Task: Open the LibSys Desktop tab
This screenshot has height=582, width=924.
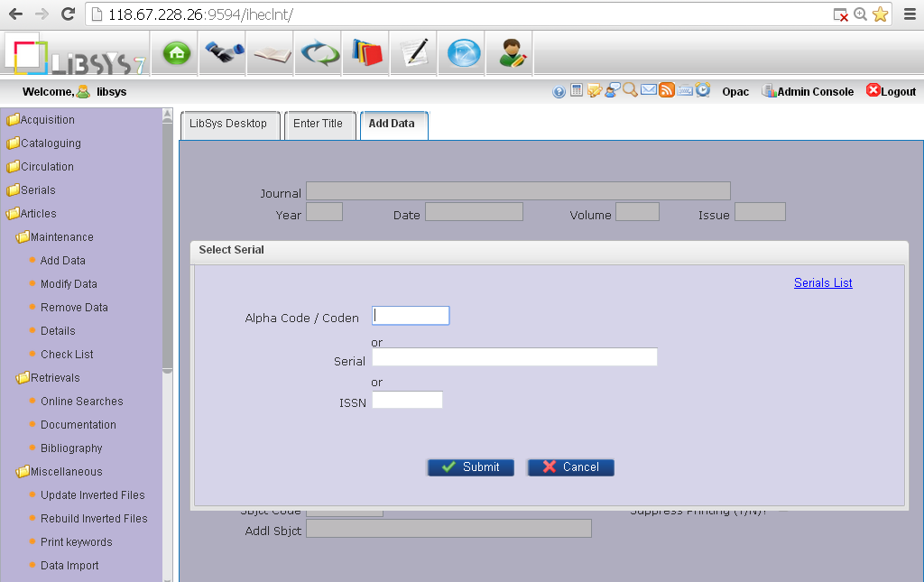Action: tap(229, 125)
